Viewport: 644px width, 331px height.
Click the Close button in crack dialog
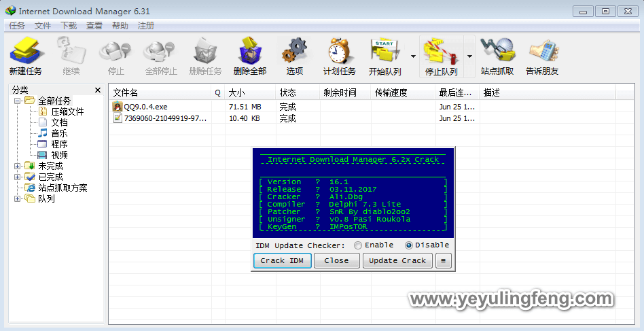pos(337,260)
